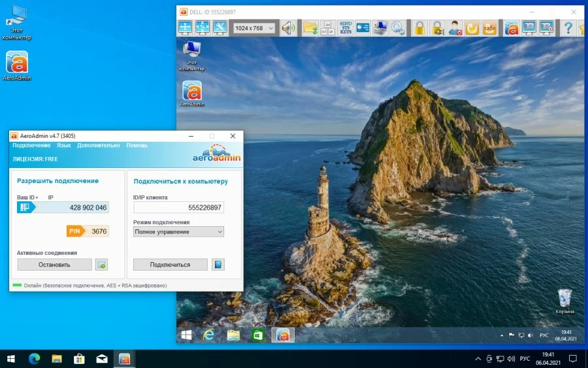Open Microsoft Edge from the local taskbar
Screen dimensions: 588x368
coord(34,359)
